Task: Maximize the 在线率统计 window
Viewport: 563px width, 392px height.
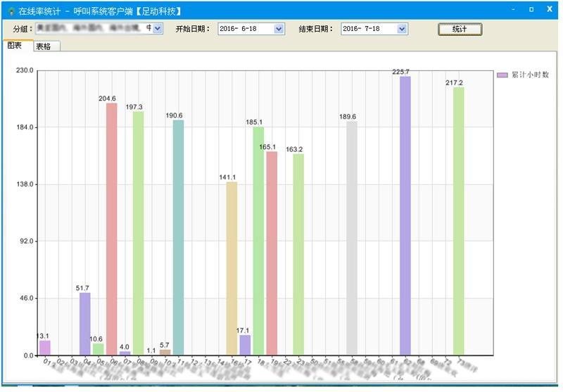Action: point(531,10)
